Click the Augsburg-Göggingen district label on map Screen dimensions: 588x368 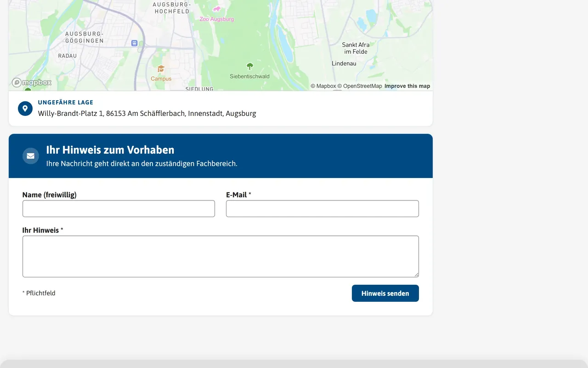coord(85,37)
